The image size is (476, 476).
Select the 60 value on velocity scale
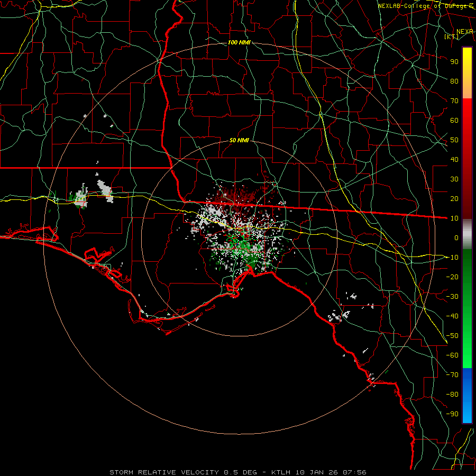coord(454,120)
